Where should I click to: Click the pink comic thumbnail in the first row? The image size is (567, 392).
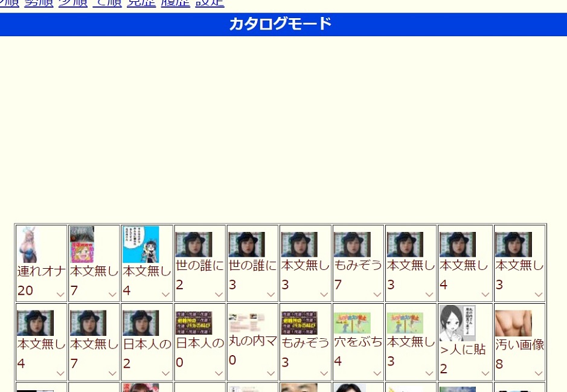click(82, 244)
